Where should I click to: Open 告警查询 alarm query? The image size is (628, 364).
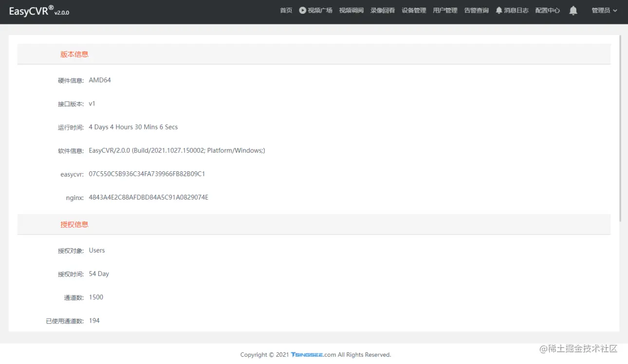[476, 10]
